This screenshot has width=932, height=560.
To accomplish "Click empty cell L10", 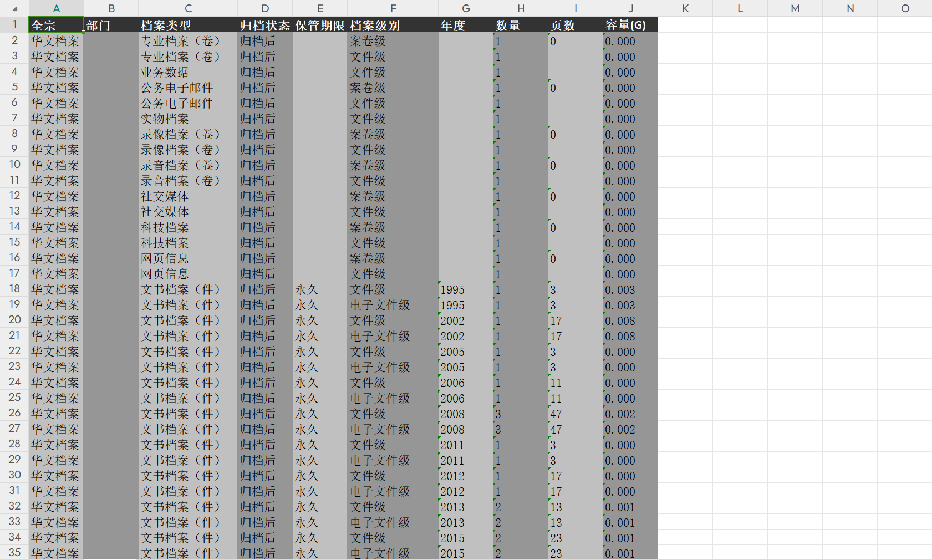I will pos(740,165).
